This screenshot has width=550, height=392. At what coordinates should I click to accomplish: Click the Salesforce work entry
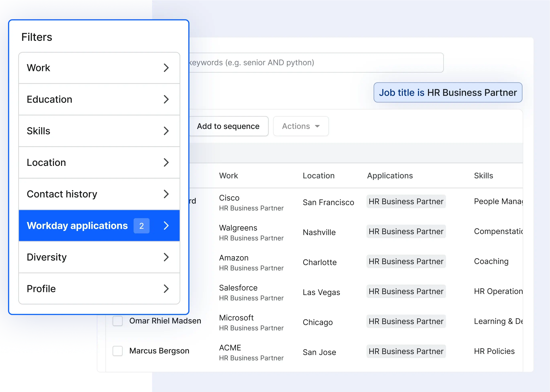click(x=251, y=293)
